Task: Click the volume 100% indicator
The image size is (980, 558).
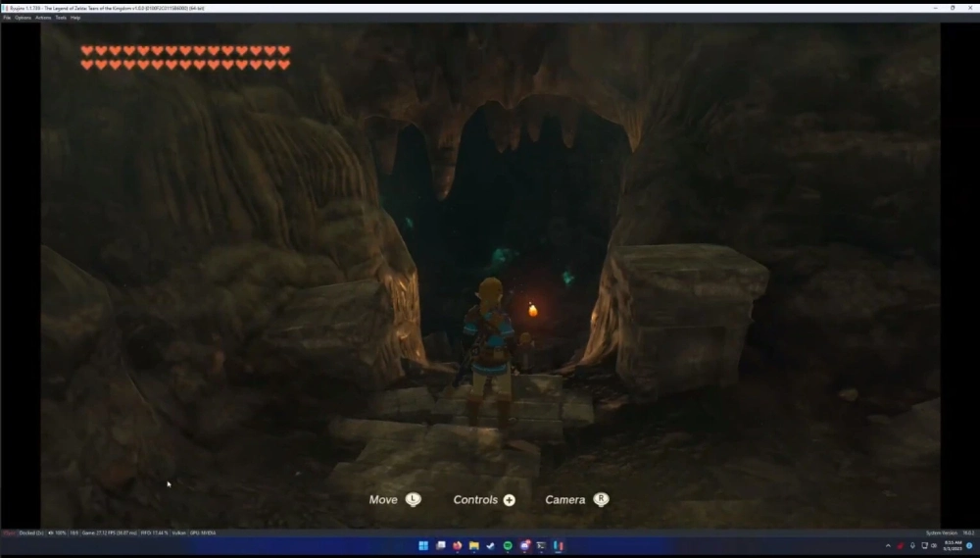Action: click(57, 533)
